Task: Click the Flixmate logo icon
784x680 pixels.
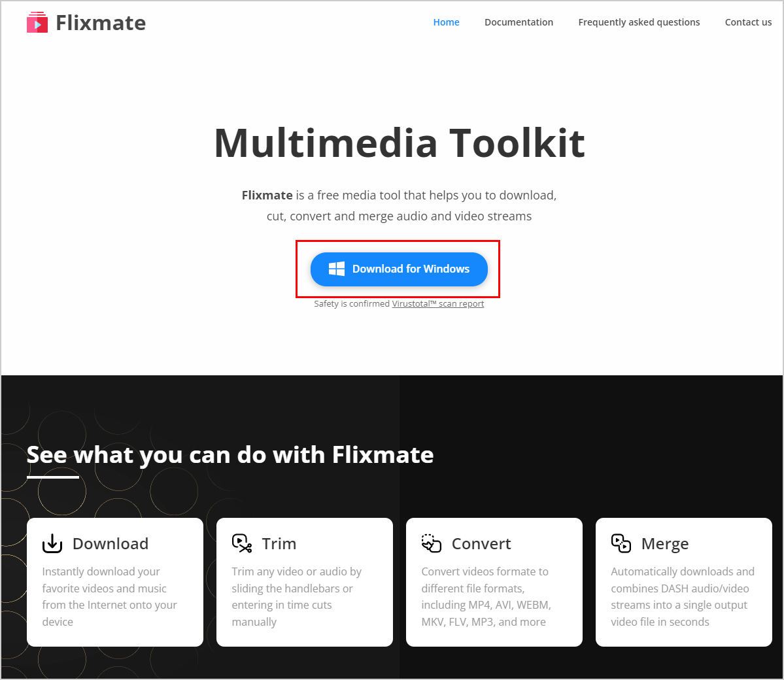Action: click(37, 22)
